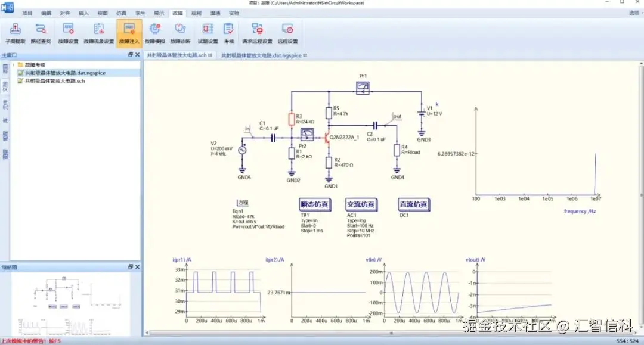The width and height of the screenshot is (644, 345).
Task: Select the 元件 side tab
Action: [5, 105]
